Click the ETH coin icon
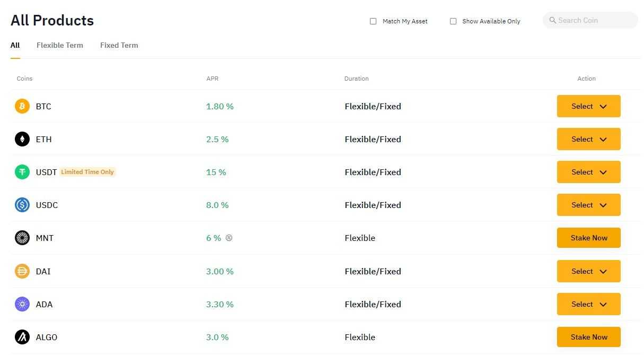 click(22, 139)
